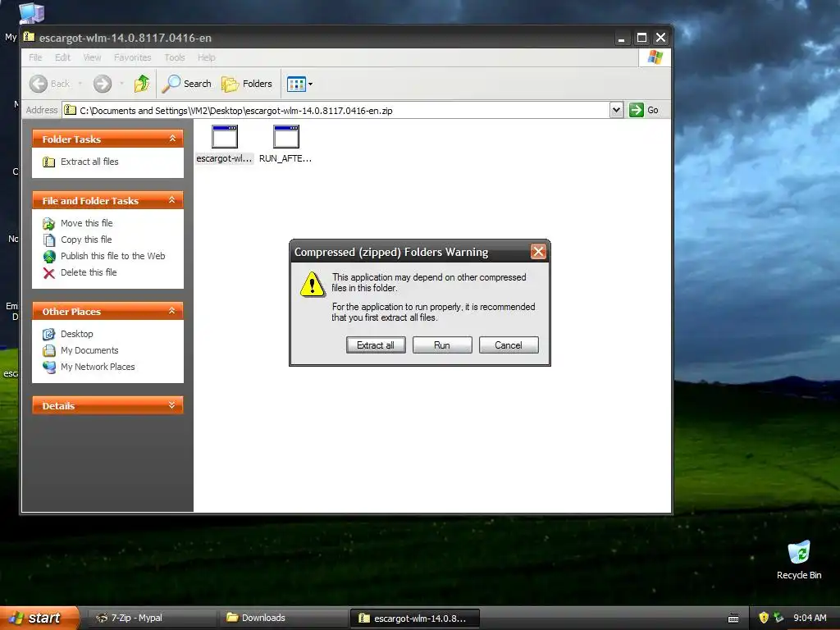Click the escargot-wlm taskbar button
Viewport: 840px width, 630px height.
point(414,618)
